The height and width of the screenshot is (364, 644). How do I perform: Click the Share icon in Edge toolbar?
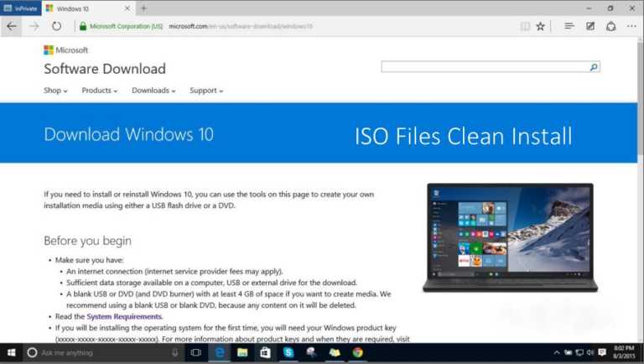point(611,26)
